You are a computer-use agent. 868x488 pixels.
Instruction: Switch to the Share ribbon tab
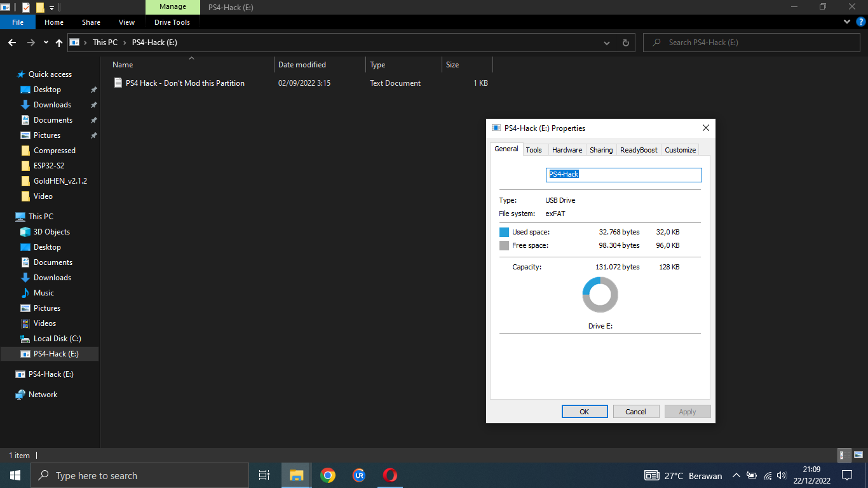coord(91,22)
